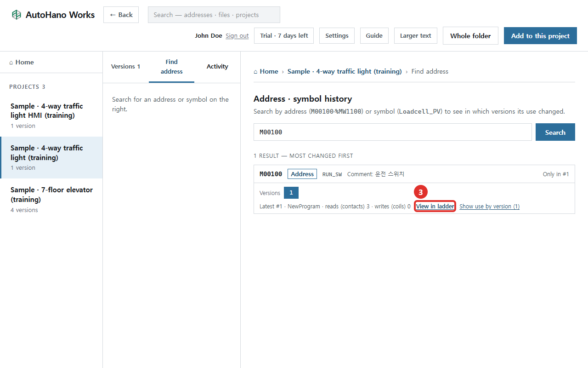Viewport: 588px width, 368px height.
Task: Expand Show use by version (1)
Action: coord(490,207)
